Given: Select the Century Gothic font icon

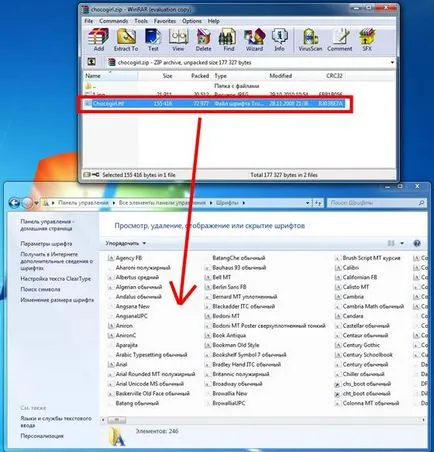Looking at the screenshot, I should click(338, 345).
